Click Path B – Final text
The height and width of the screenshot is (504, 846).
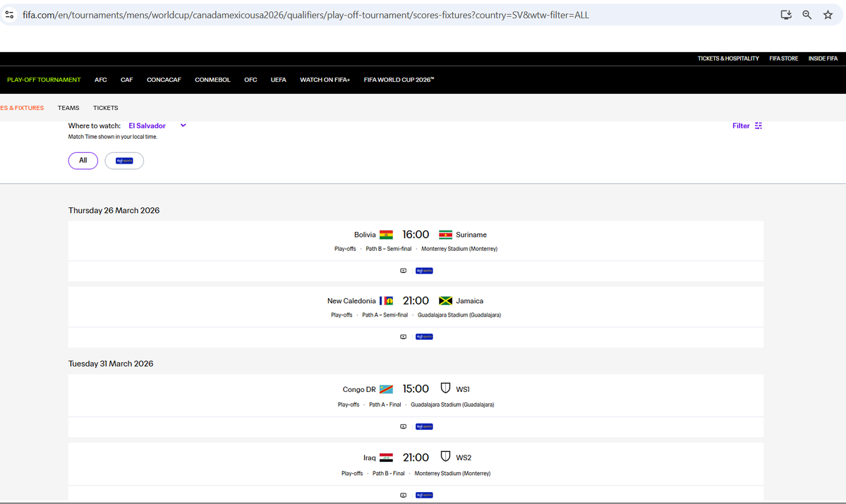(x=389, y=473)
